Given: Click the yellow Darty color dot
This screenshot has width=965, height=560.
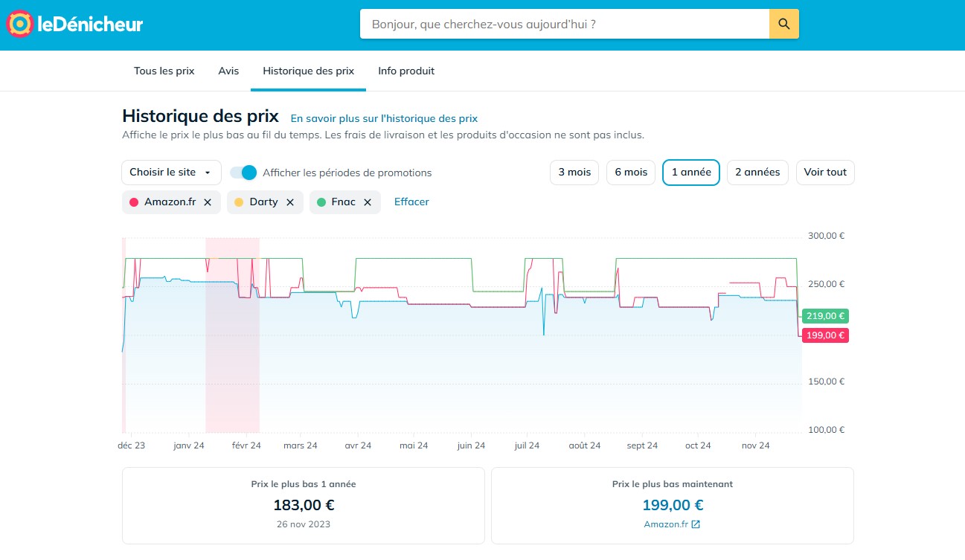Looking at the screenshot, I should tap(239, 202).
